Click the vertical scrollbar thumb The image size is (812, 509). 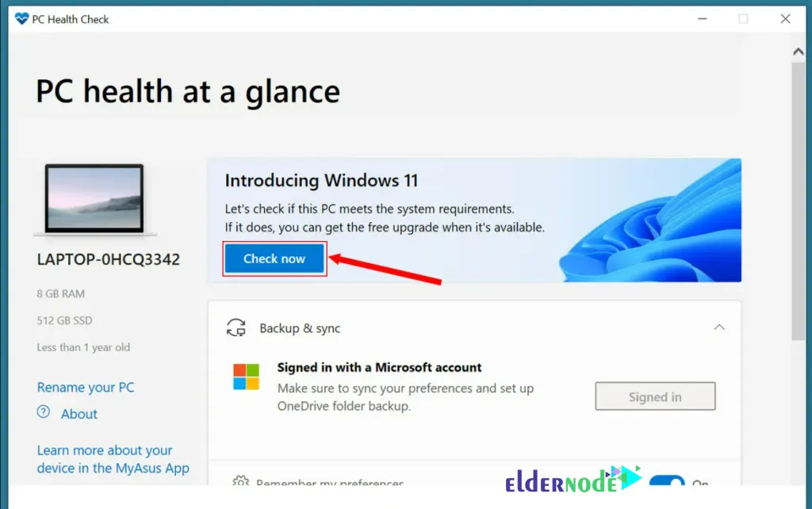click(x=798, y=201)
